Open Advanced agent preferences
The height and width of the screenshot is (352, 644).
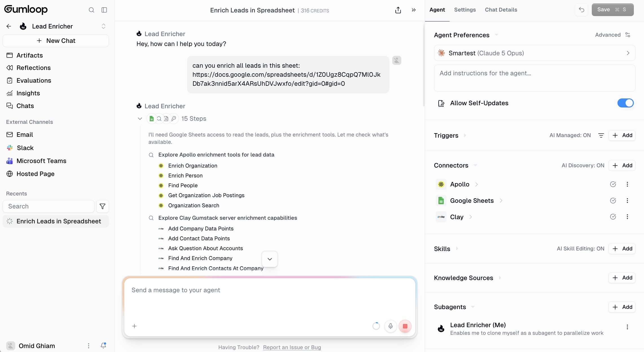[x=613, y=35]
